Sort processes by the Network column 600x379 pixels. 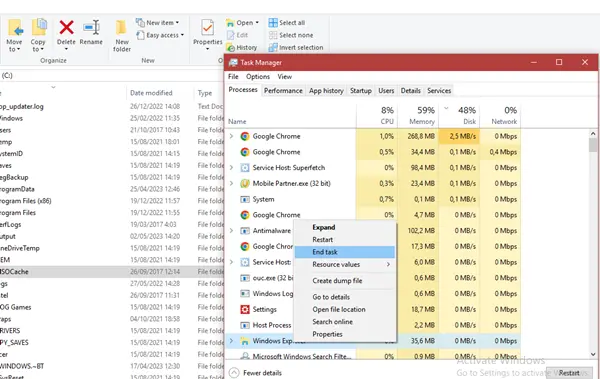[500, 116]
